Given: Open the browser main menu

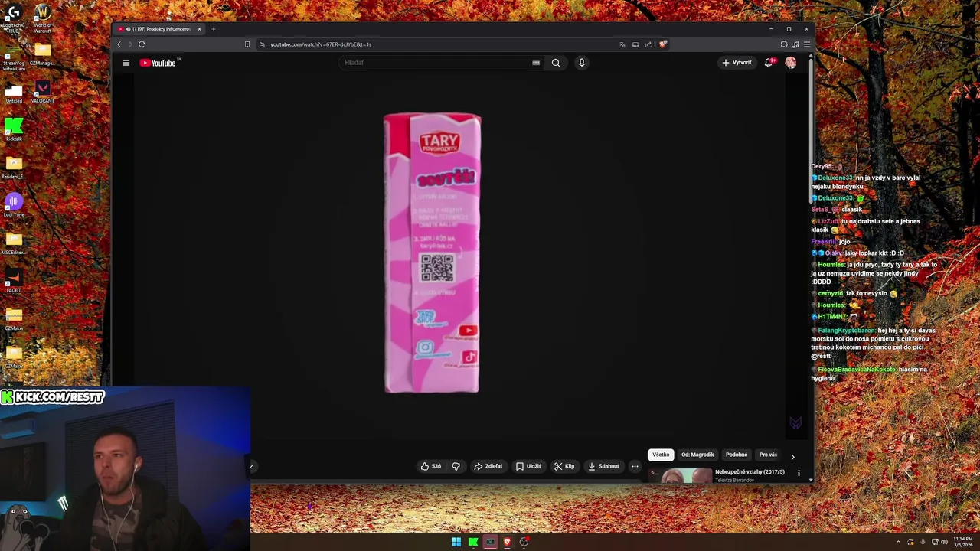Looking at the screenshot, I should coord(806,44).
